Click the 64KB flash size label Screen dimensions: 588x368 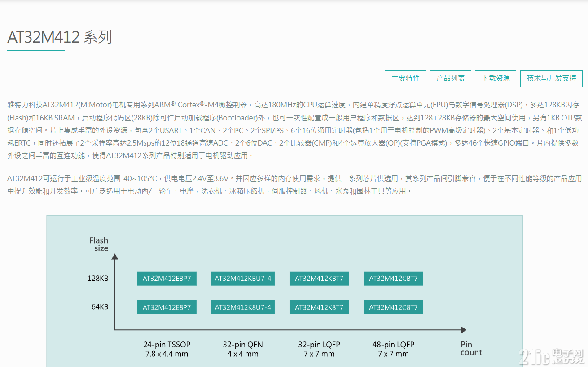(x=100, y=307)
